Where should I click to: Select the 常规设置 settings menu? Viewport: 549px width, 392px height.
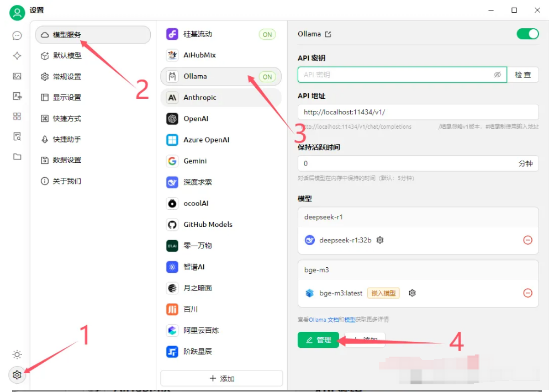(x=93, y=77)
